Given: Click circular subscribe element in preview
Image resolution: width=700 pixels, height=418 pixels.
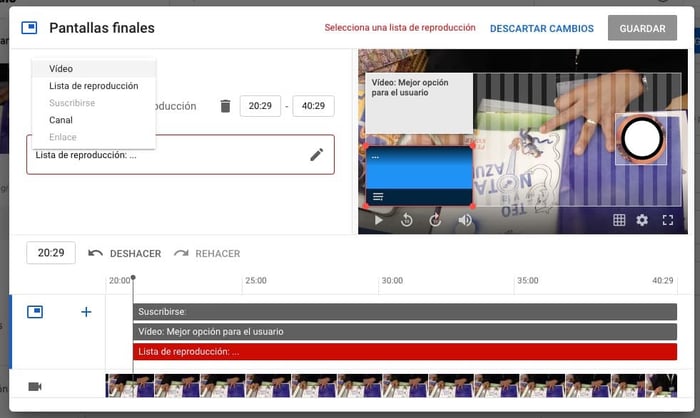Looking at the screenshot, I should click(638, 139).
